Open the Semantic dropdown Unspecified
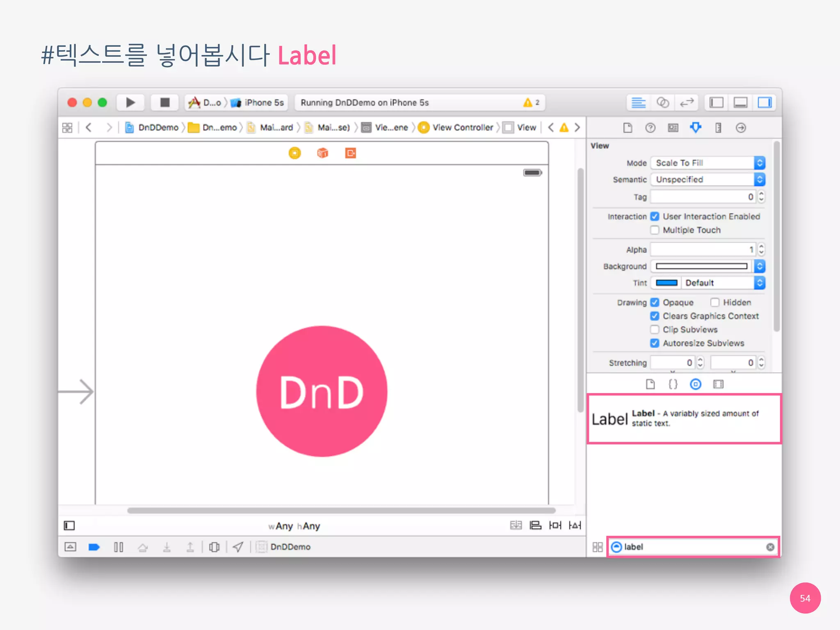The image size is (840, 630). (708, 180)
